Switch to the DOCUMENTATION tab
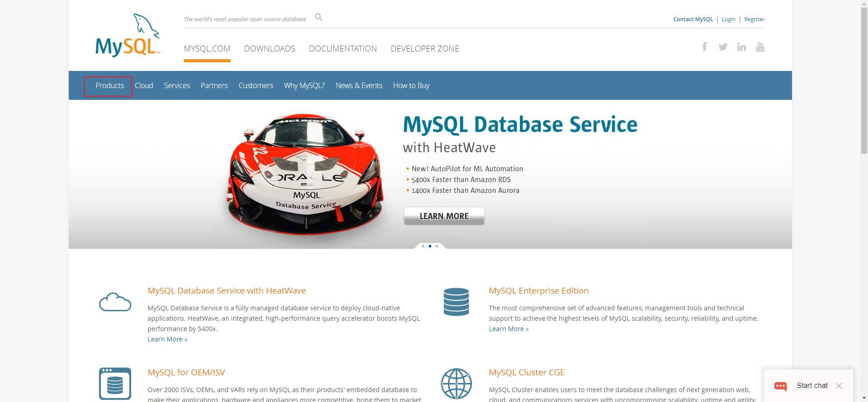Screen dimensions: 868x402 pyautogui.click(x=343, y=49)
